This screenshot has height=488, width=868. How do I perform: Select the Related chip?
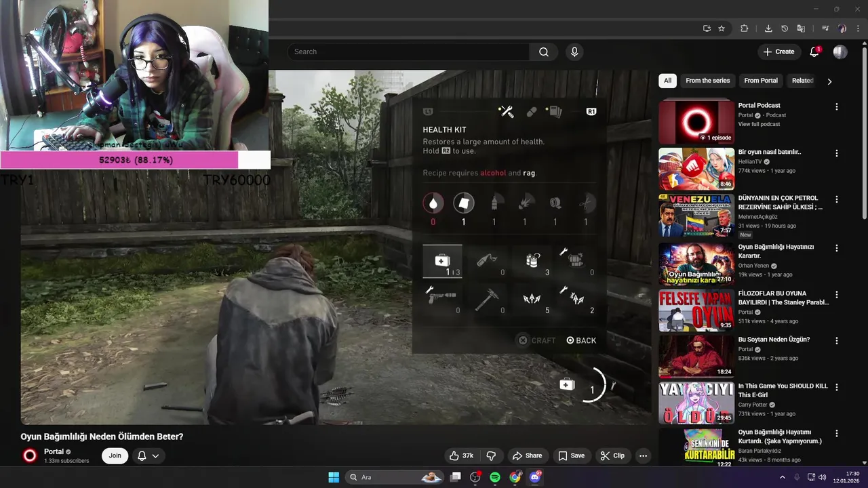point(802,81)
